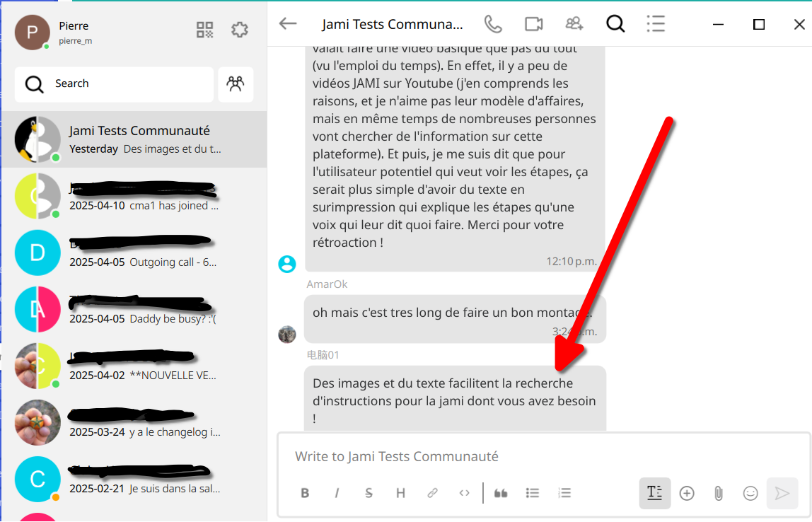The image size is (812, 522).
Task: Click the AmarOk message avatar
Action: pyautogui.click(x=287, y=334)
